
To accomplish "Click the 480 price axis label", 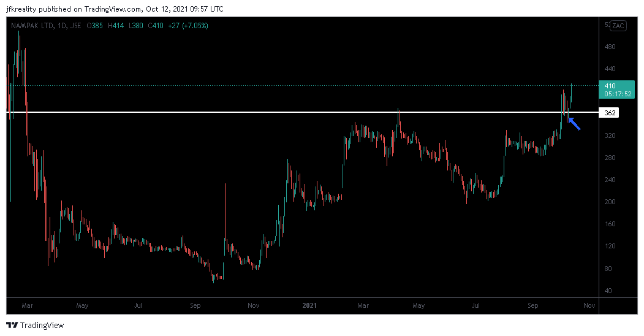I will click(610, 47).
